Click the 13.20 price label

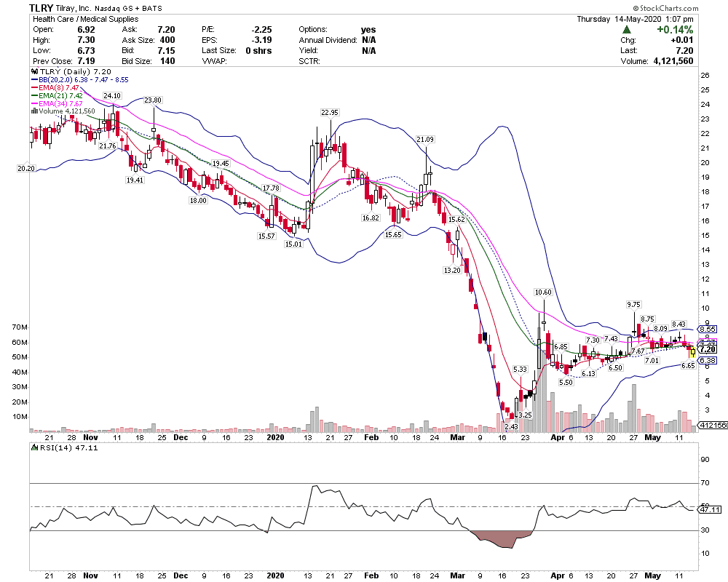pyautogui.click(x=452, y=270)
